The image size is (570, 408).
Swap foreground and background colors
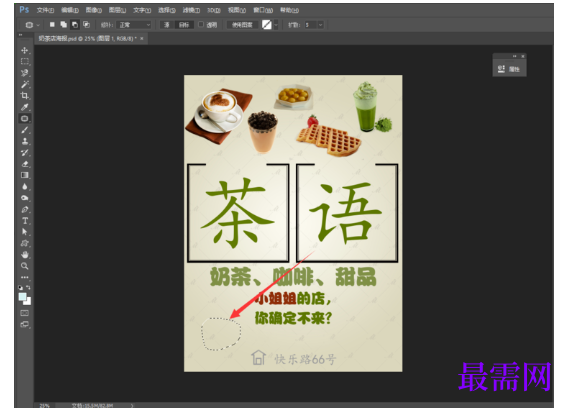tap(28, 287)
